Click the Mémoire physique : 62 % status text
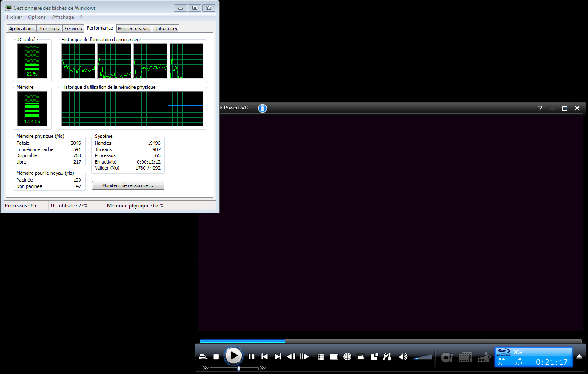Viewport: 588px width, 374px height. coord(136,206)
